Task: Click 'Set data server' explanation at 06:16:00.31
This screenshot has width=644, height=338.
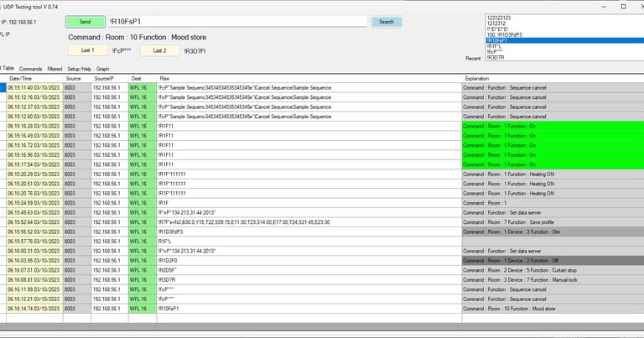Action: (553, 251)
